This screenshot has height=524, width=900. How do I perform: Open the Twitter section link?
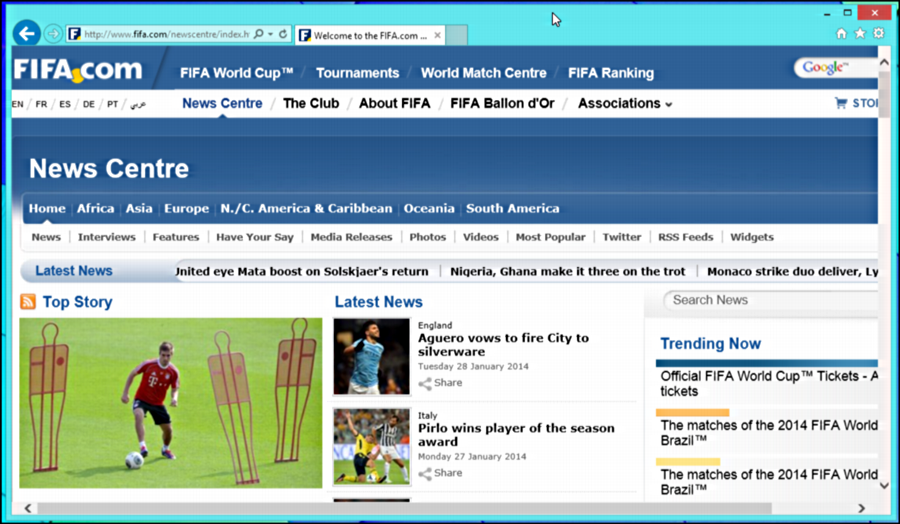[x=622, y=237]
